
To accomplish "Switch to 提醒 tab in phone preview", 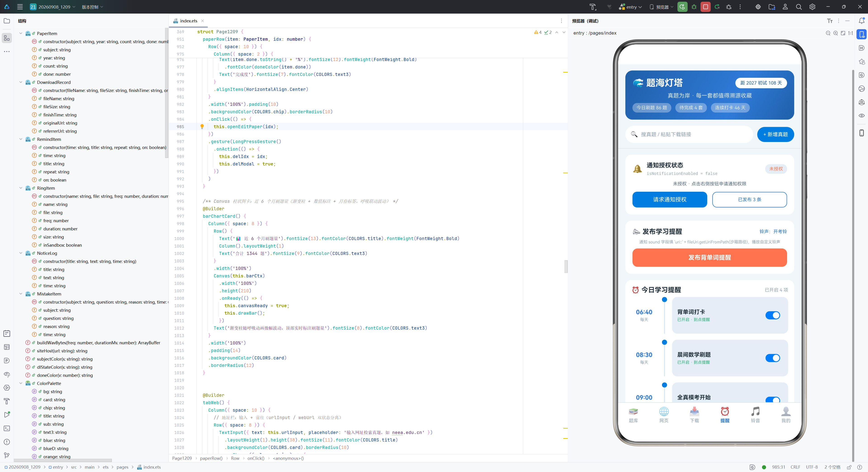I will click(725, 414).
